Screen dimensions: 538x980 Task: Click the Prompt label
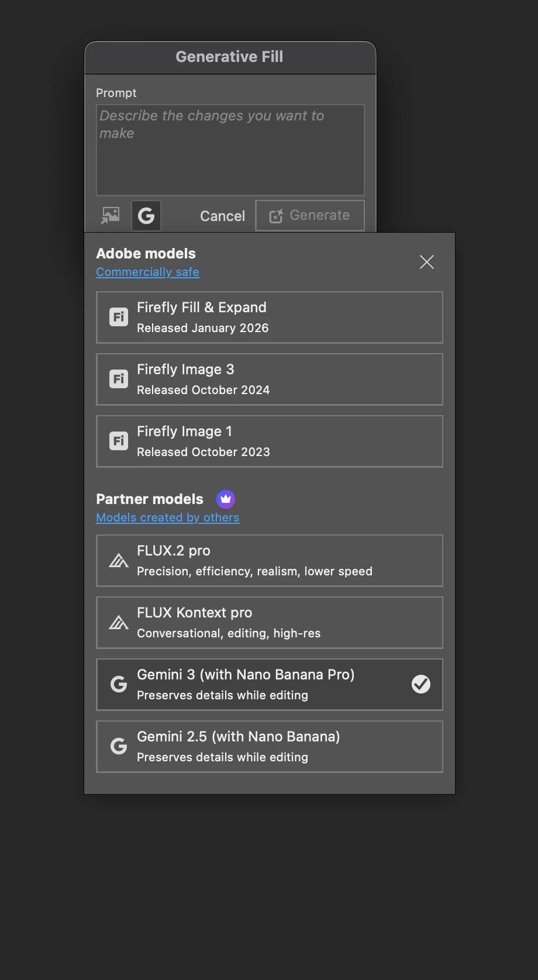116,93
